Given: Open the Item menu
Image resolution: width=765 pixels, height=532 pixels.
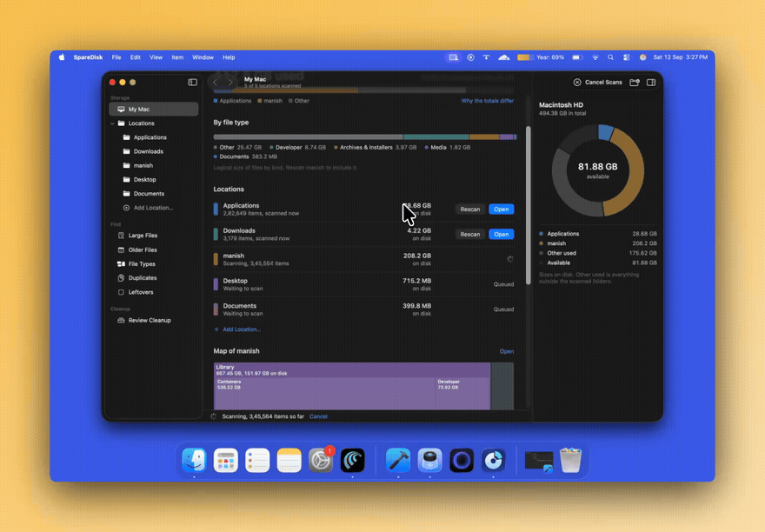Looking at the screenshot, I should [x=177, y=57].
